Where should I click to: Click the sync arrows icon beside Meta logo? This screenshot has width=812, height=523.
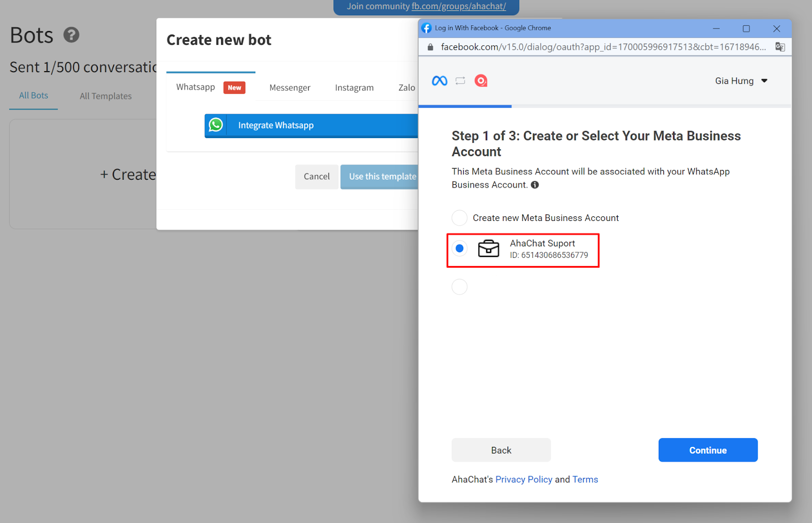pyautogui.click(x=460, y=81)
